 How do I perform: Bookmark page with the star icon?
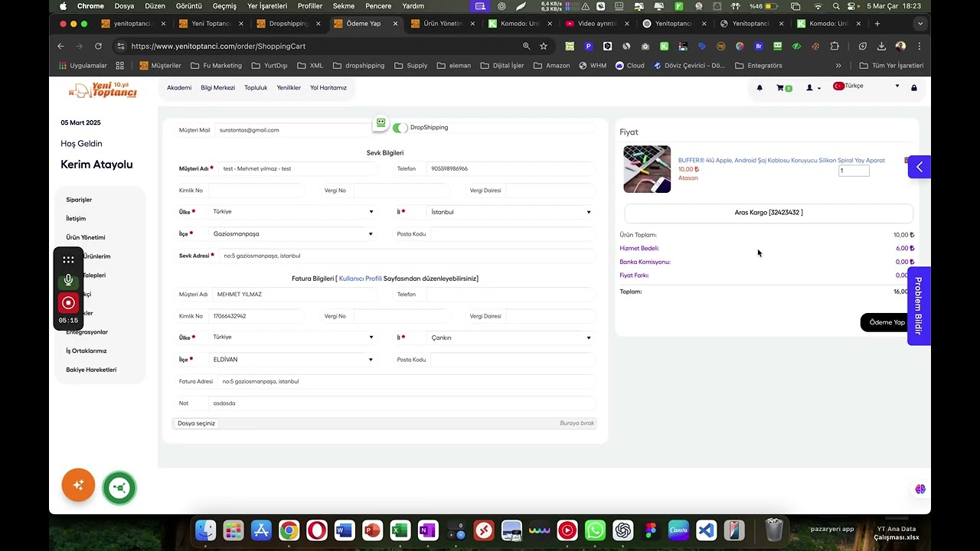[x=544, y=46]
